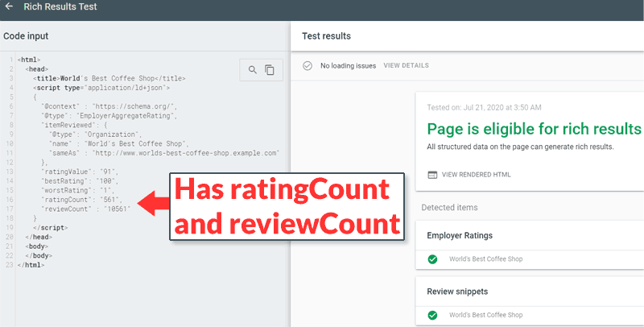The width and height of the screenshot is (644, 327).
Task: Open World's Best Coffee Shop under Review snippets
Action: click(x=485, y=314)
